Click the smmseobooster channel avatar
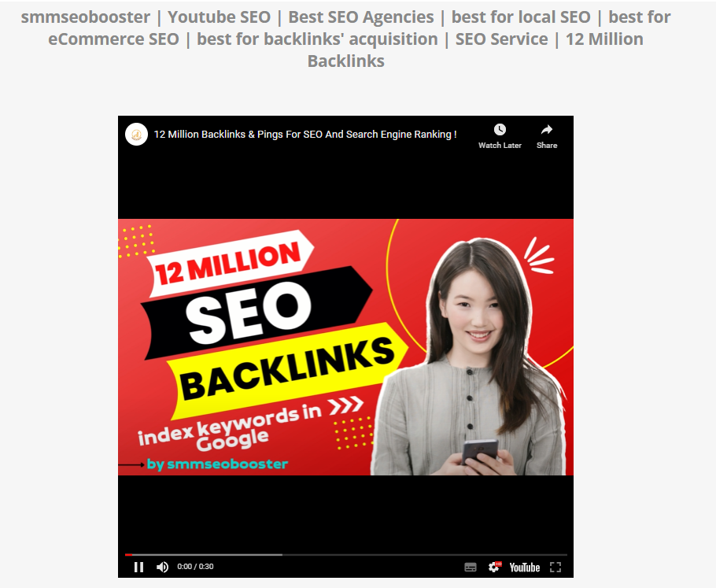Viewport: 716px width, 588px height. 136,134
